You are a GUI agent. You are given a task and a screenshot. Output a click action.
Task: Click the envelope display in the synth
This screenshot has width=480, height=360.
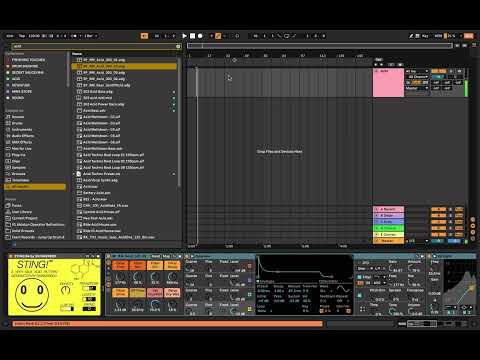pos(304,267)
